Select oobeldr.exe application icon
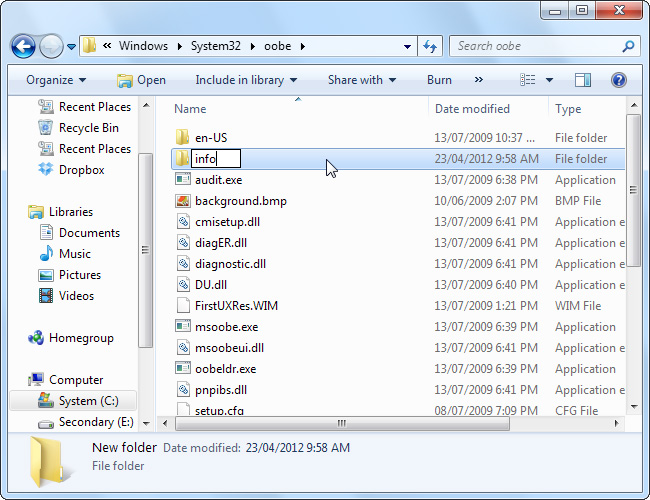650x500 pixels. click(183, 368)
